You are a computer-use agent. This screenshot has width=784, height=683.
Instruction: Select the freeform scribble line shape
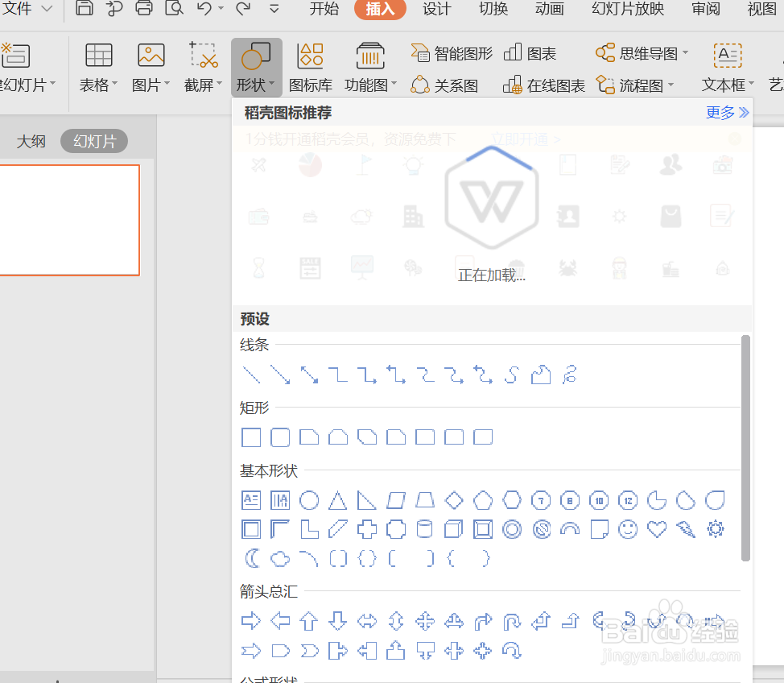570,375
